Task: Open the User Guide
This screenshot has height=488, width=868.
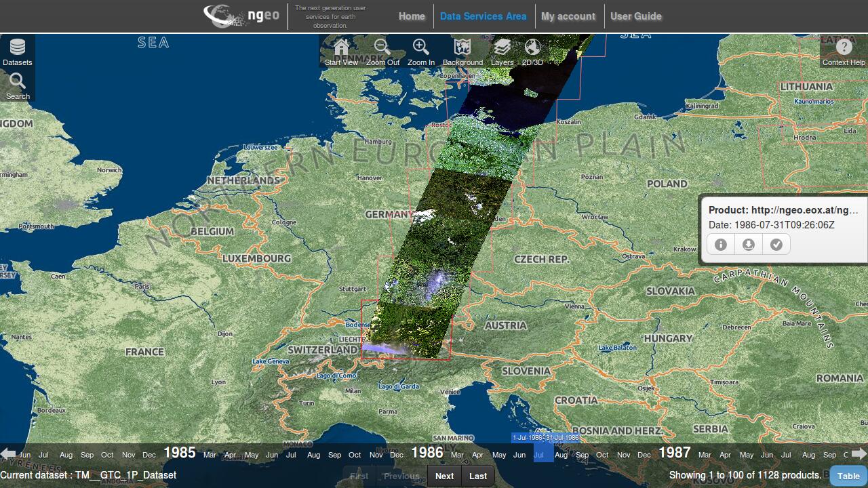Action: point(636,16)
